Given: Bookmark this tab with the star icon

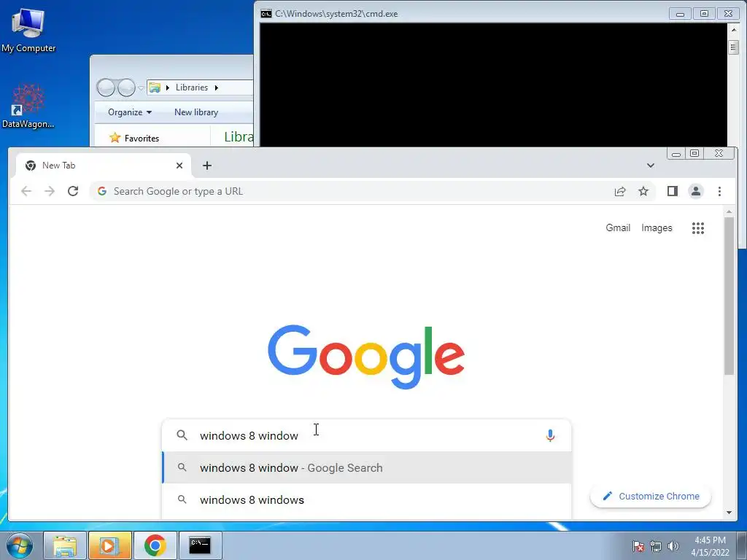Looking at the screenshot, I should coord(643,192).
